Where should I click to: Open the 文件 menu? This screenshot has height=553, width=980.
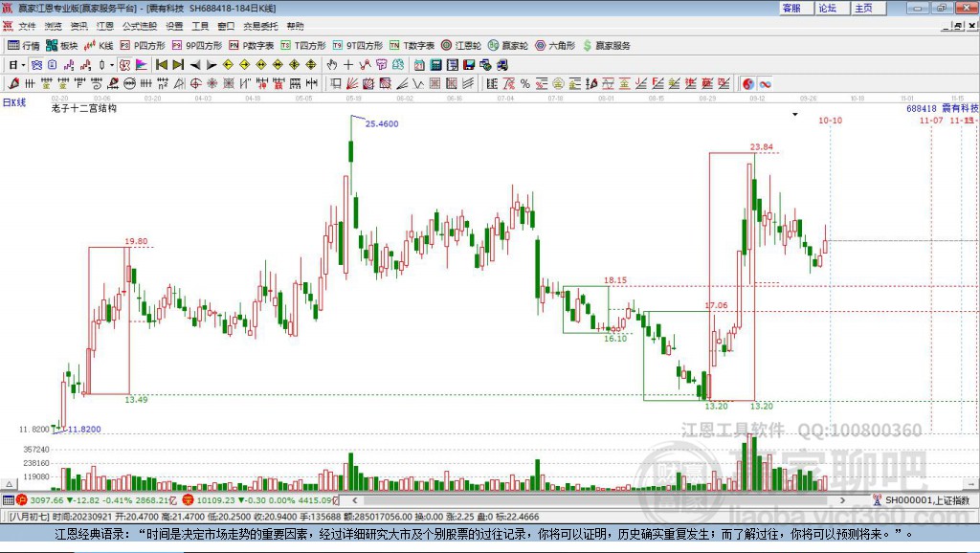tap(27, 26)
